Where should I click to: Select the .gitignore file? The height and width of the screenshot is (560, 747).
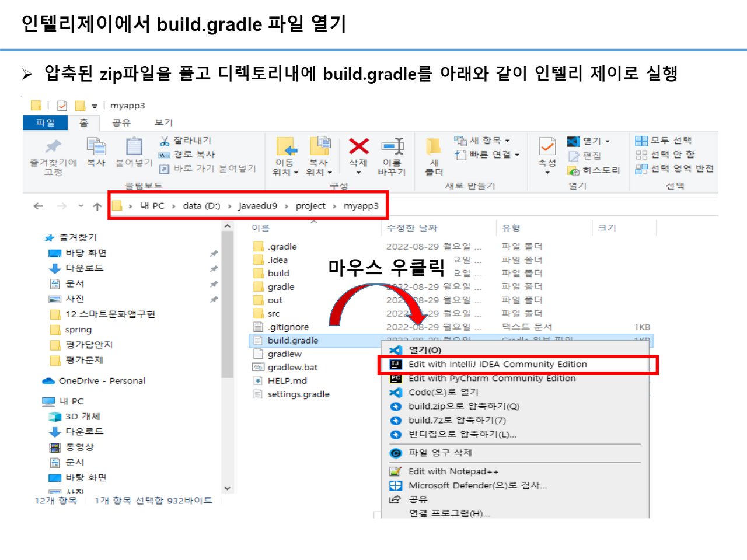click(x=288, y=327)
